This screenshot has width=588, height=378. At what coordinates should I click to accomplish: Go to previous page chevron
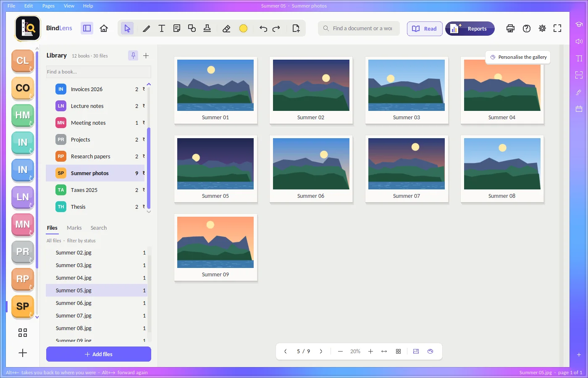286,352
